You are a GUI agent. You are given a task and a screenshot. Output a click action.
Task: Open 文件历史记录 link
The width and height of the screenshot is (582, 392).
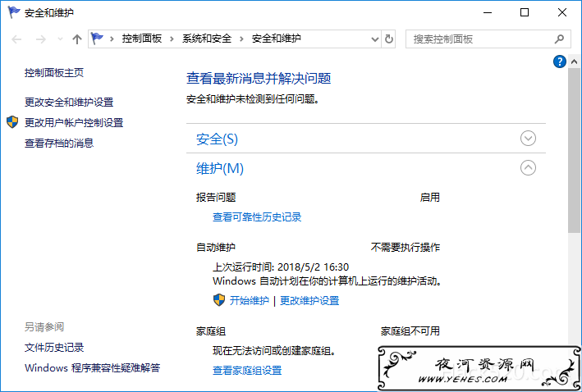point(54,348)
